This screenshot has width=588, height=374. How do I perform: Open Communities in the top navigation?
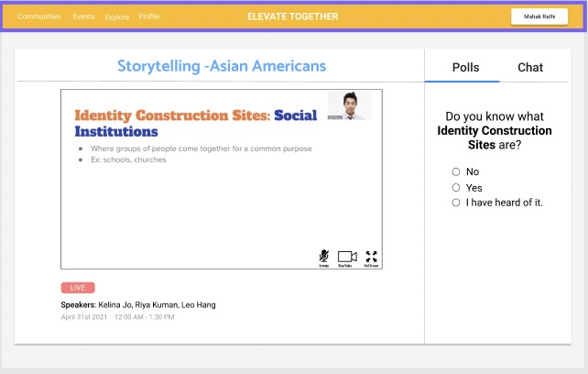click(39, 16)
